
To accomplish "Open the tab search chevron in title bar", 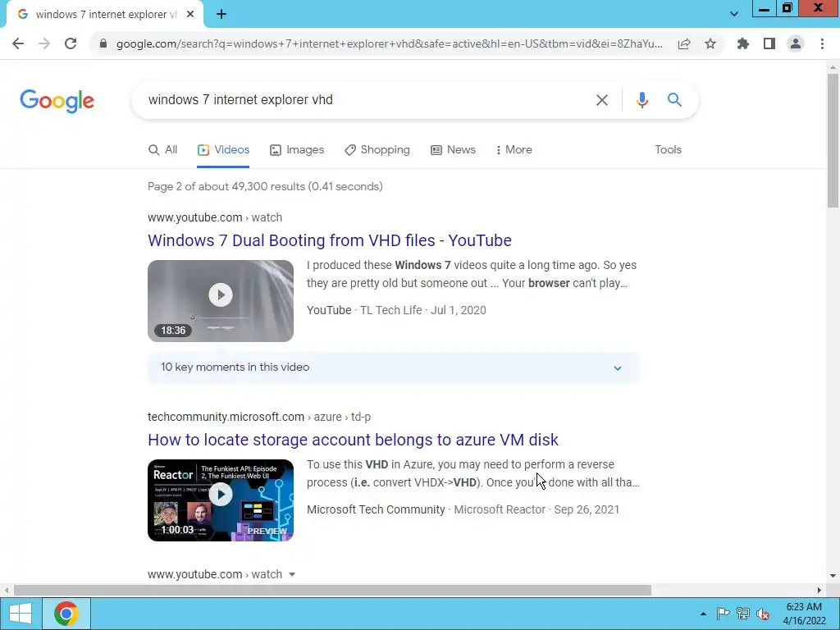I will tap(734, 15).
